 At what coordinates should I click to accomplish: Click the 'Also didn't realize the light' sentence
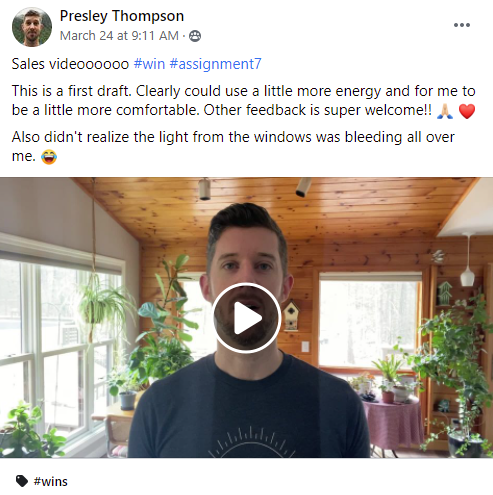point(233,146)
